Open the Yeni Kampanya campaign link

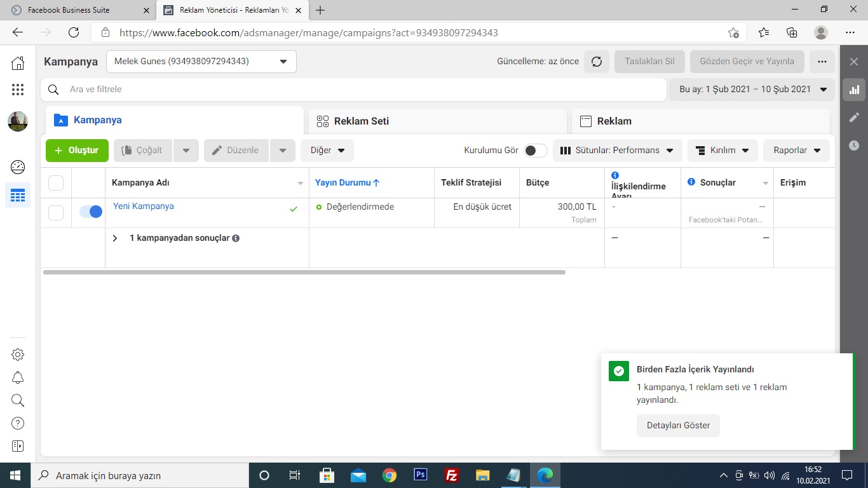click(144, 207)
